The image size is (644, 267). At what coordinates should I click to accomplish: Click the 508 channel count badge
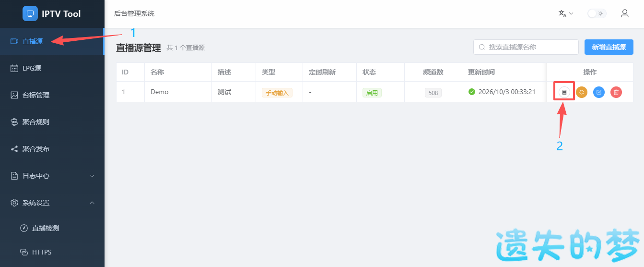[x=433, y=93]
